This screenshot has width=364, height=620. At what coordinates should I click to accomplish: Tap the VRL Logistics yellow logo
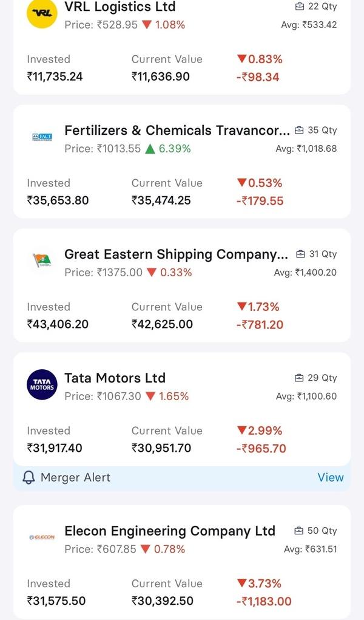[42, 13]
